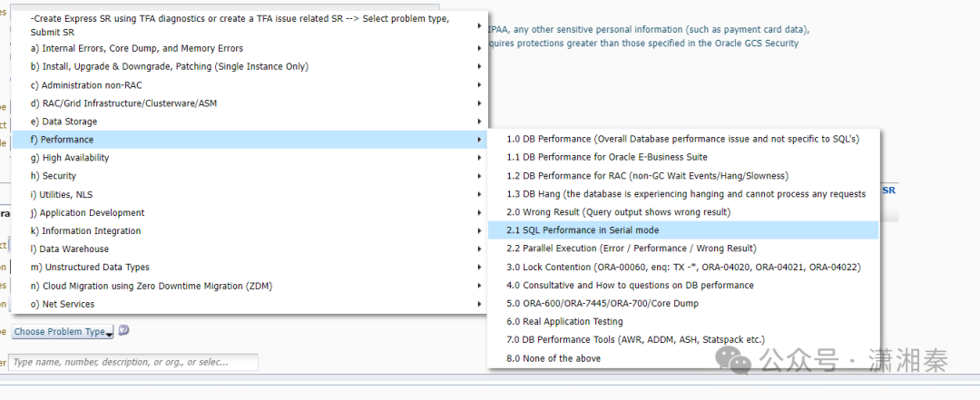Select 2.2 Parallel Execution option

tap(631, 249)
